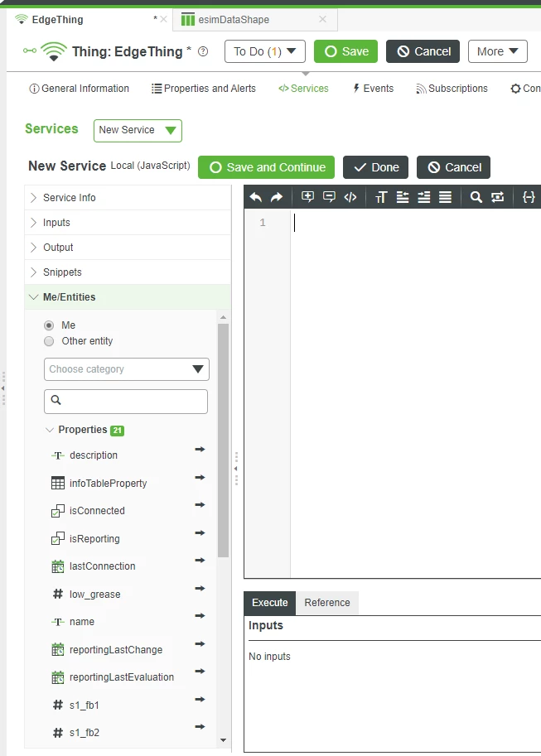
Task: Open the General Information tab
Action: tap(80, 89)
